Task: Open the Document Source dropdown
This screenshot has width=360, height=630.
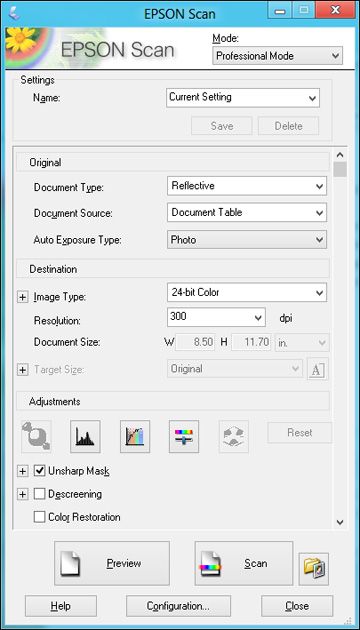Action: click(x=247, y=213)
